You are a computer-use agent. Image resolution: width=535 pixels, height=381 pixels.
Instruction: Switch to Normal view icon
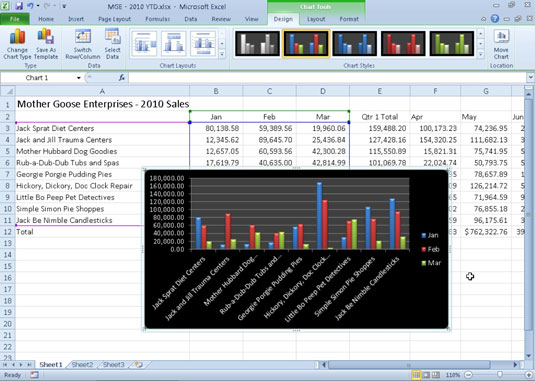click(x=416, y=375)
